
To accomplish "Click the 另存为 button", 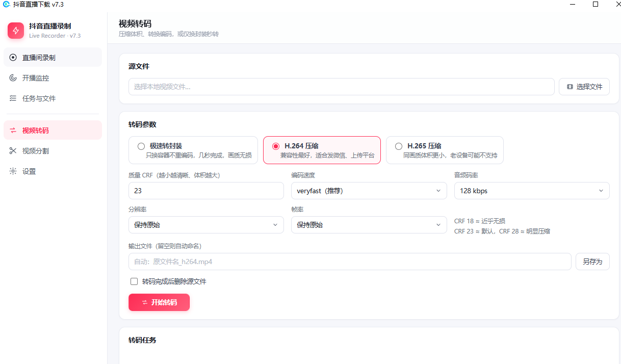I will [x=592, y=262].
